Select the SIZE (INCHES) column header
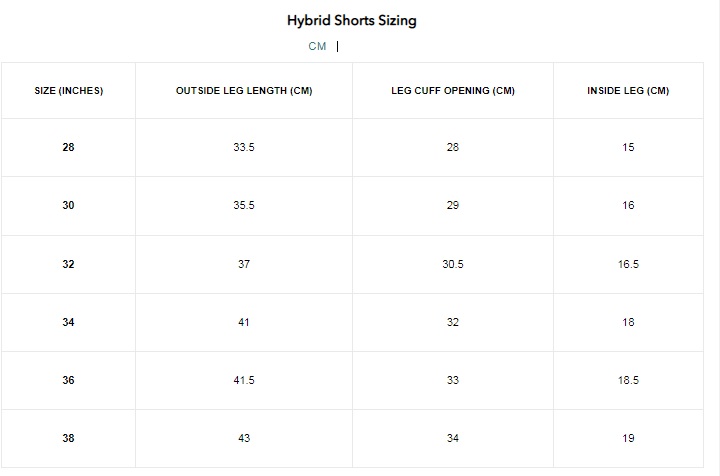Viewport: 720px width, 476px height. point(68,91)
